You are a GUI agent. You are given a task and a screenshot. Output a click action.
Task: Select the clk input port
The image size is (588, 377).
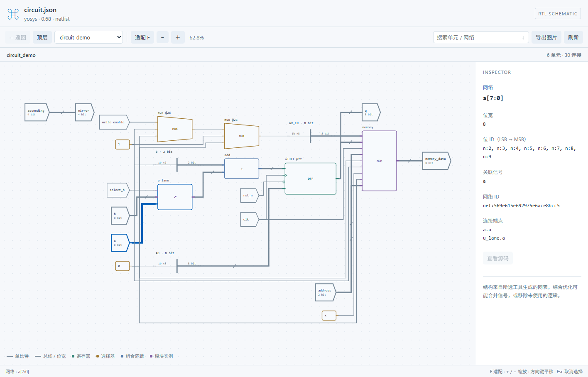coord(249,219)
